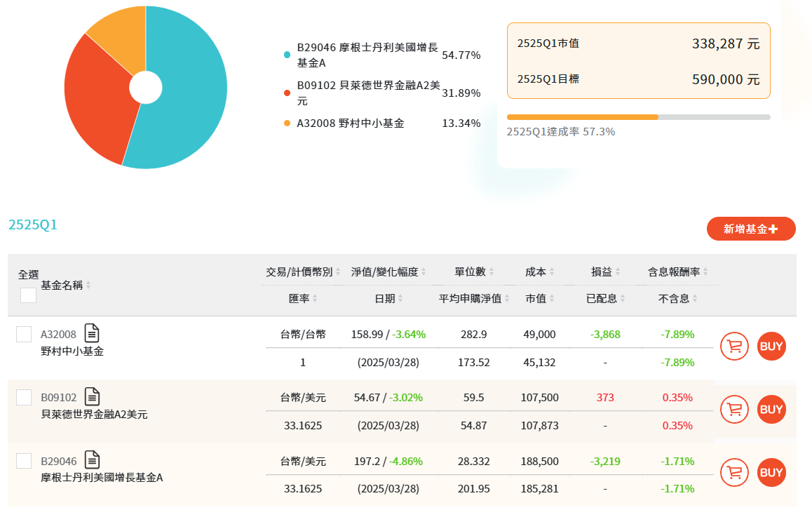This screenshot has height=510, width=812.
Task: Sort by 成本 column header
Action: pos(552,271)
